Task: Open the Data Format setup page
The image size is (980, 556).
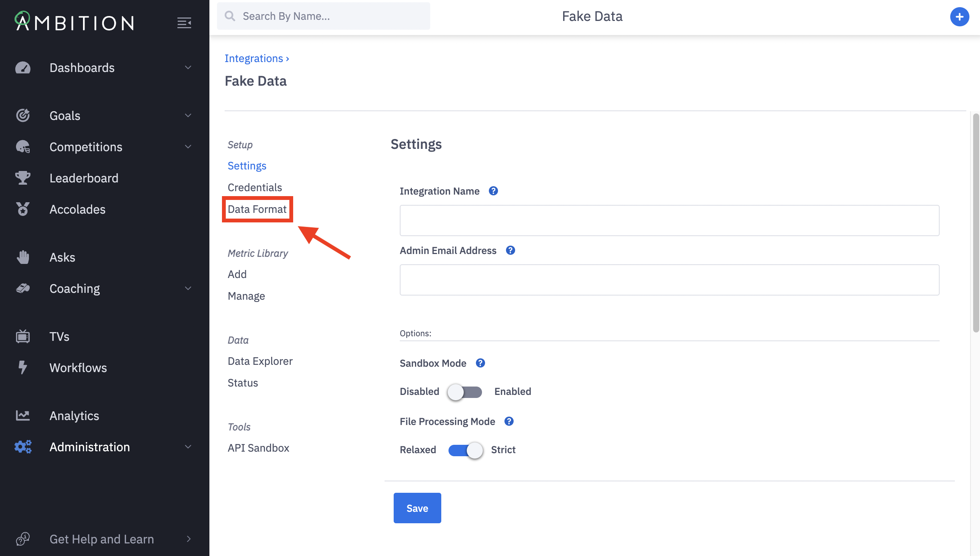Action: [257, 209]
